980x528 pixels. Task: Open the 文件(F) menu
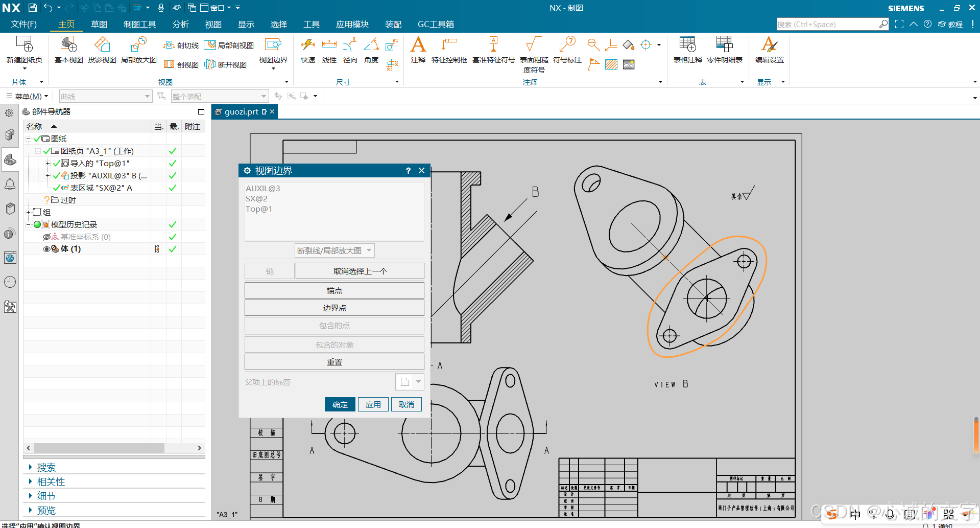(x=23, y=24)
